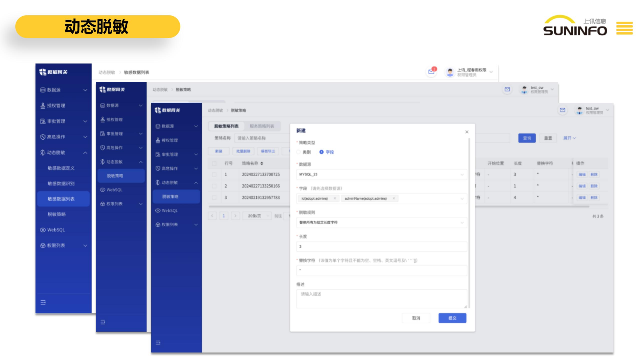Expand the 数据源 menu in the back window sidebar
Image resolution: width=640 pixels, height=360 pixels.
tap(85, 90)
